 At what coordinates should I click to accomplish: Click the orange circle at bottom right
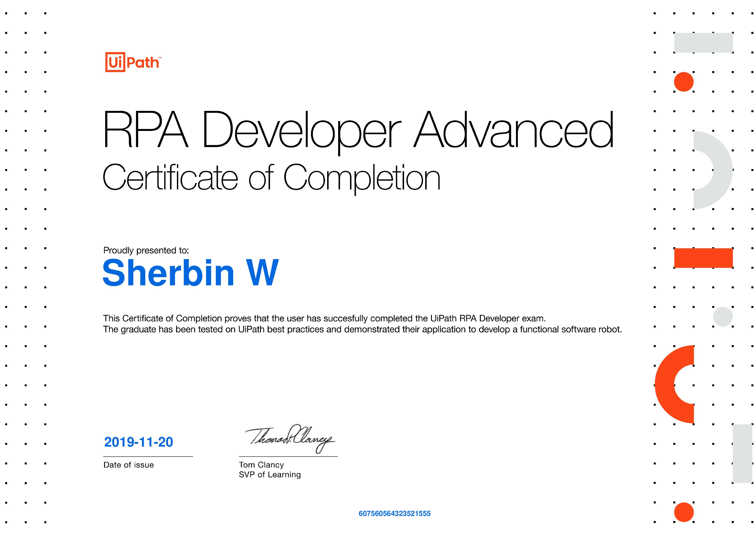[684, 512]
